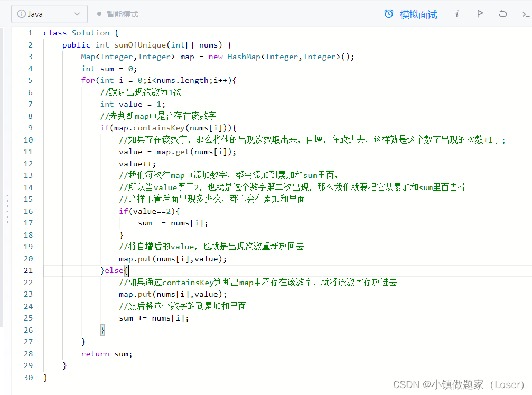Viewport: 532px width, 395px height.
Task: Select line number 21 in gutter
Action: pos(28,270)
